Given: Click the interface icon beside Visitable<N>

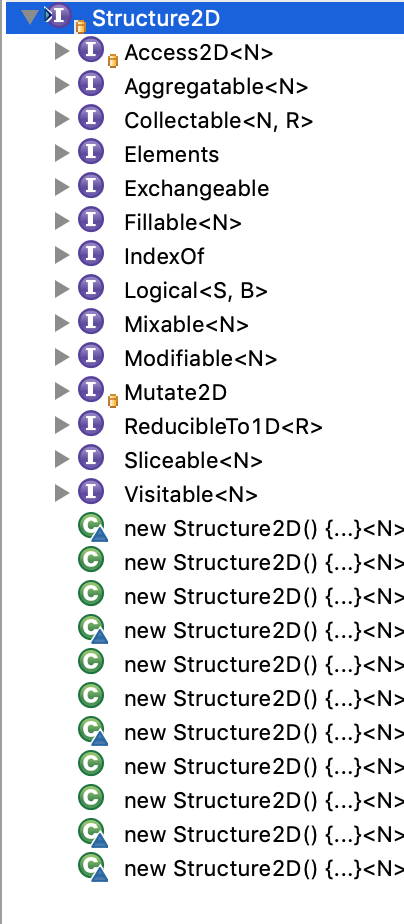Looking at the screenshot, I should (x=91, y=492).
